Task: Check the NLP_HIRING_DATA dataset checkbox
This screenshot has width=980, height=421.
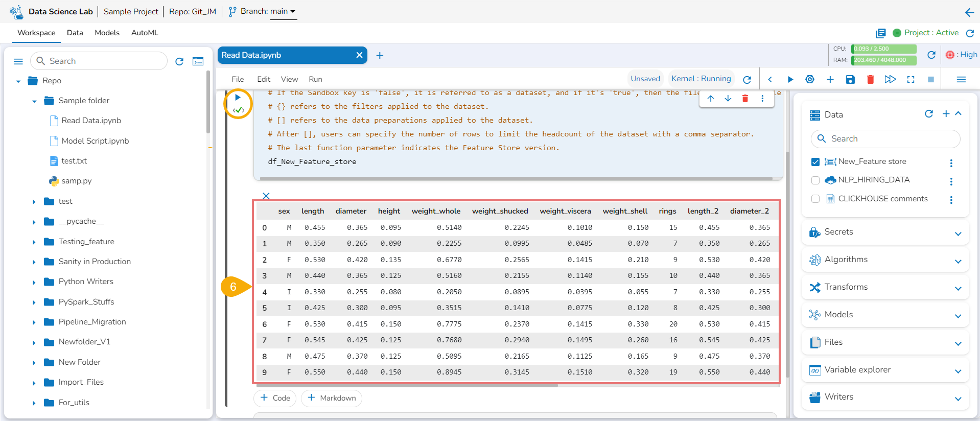Action: (815, 180)
